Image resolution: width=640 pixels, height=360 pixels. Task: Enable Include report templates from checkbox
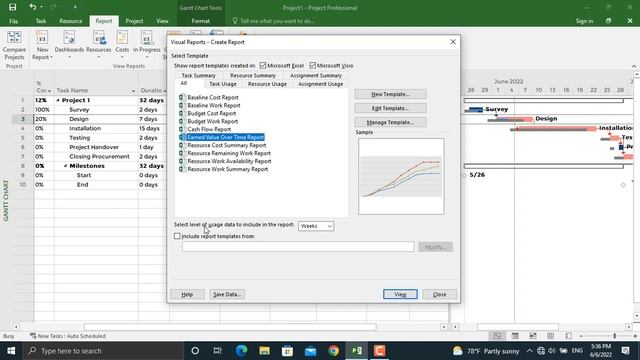[x=177, y=236]
